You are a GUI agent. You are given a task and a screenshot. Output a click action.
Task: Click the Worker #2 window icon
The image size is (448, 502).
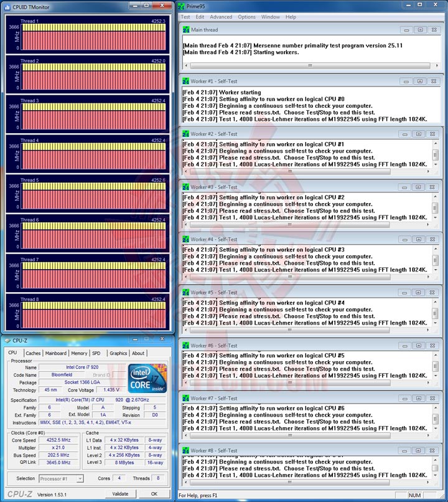[186, 134]
